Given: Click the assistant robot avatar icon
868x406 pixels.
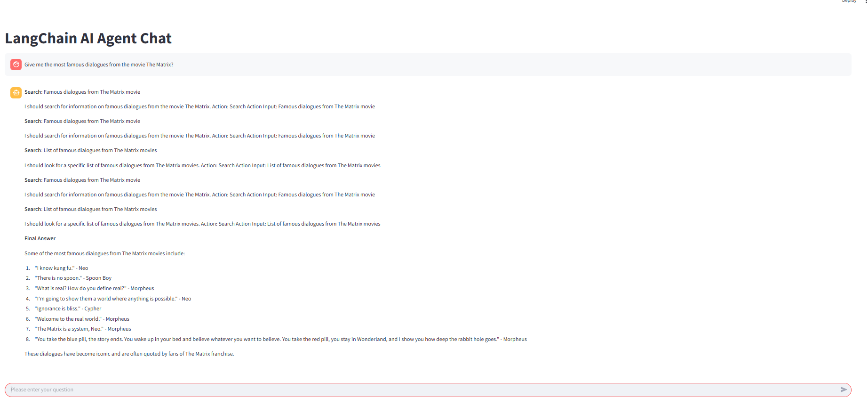Looking at the screenshot, I should coord(16,93).
